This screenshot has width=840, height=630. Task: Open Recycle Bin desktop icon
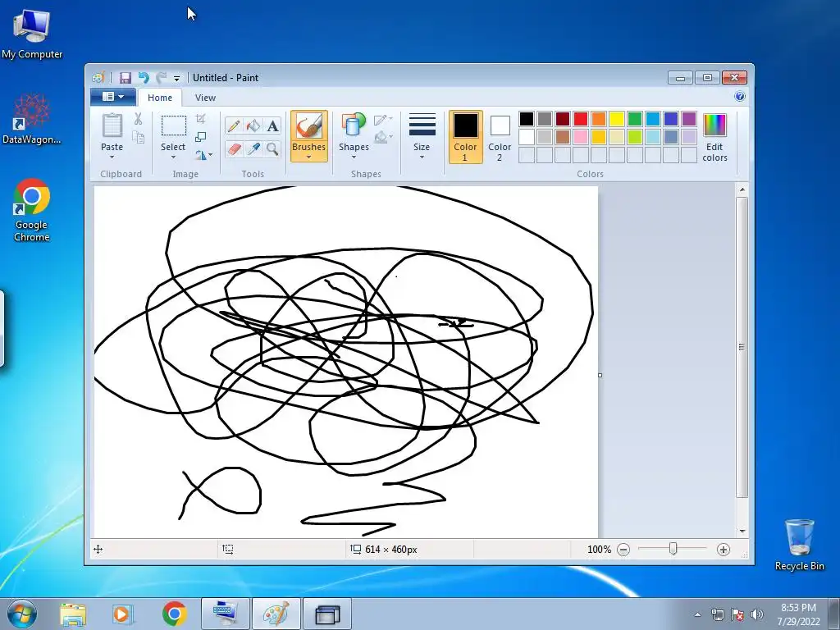point(799,545)
